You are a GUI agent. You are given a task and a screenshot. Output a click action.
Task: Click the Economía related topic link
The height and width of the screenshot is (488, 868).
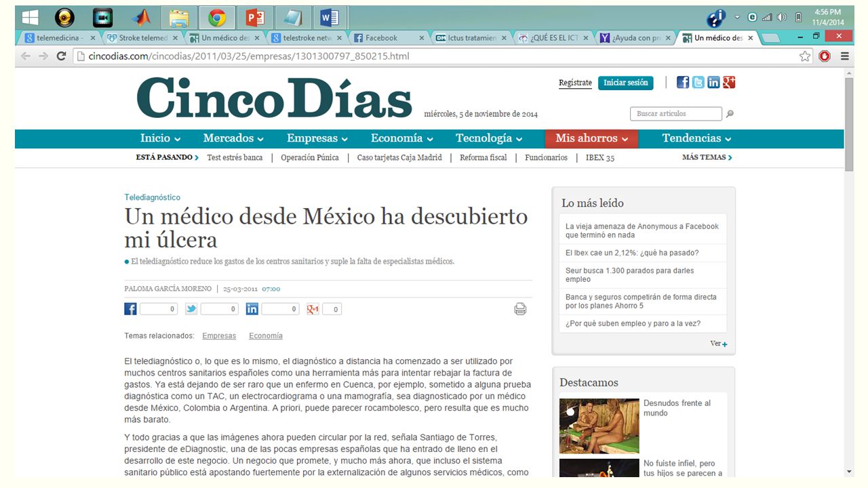coord(266,336)
